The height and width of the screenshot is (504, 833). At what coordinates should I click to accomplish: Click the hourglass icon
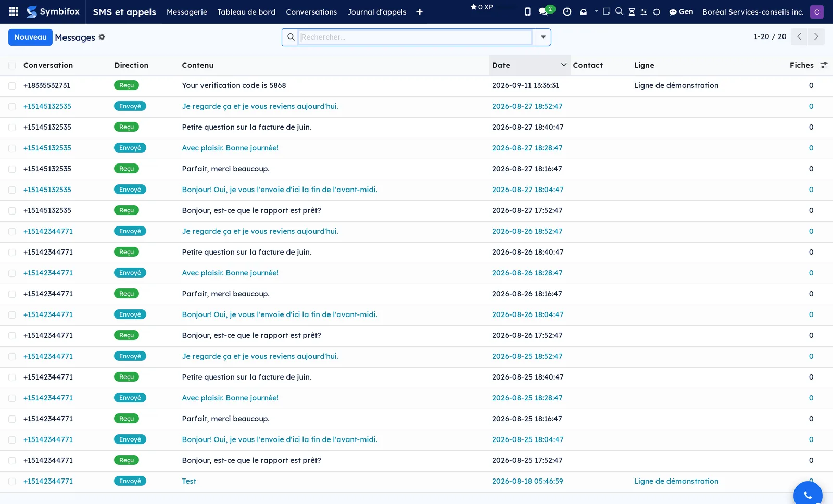[x=632, y=11]
